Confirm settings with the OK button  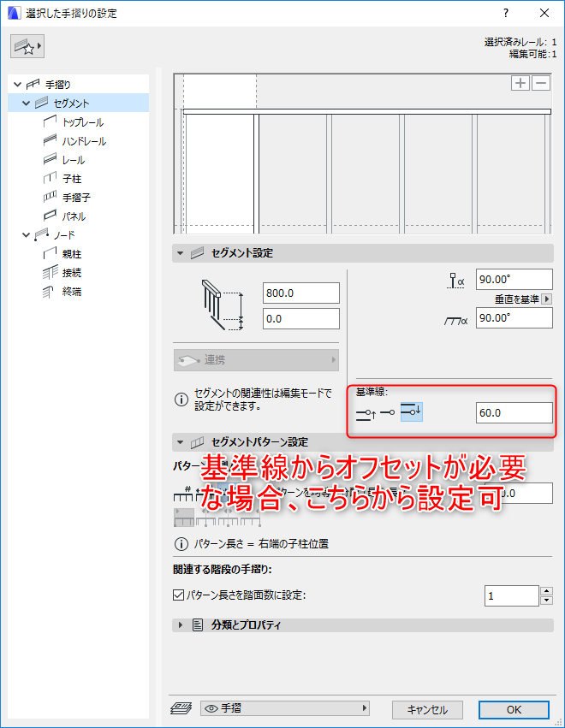[514, 709]
